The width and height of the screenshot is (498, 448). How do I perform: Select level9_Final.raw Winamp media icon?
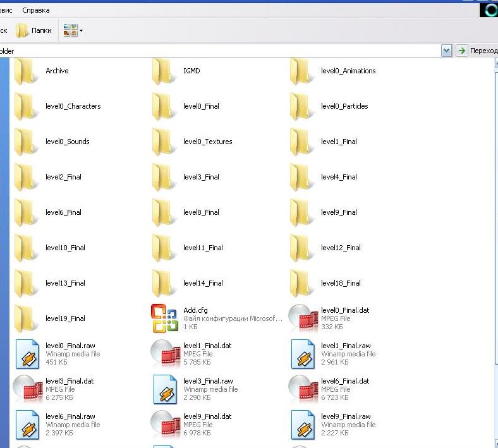[302, 425]
